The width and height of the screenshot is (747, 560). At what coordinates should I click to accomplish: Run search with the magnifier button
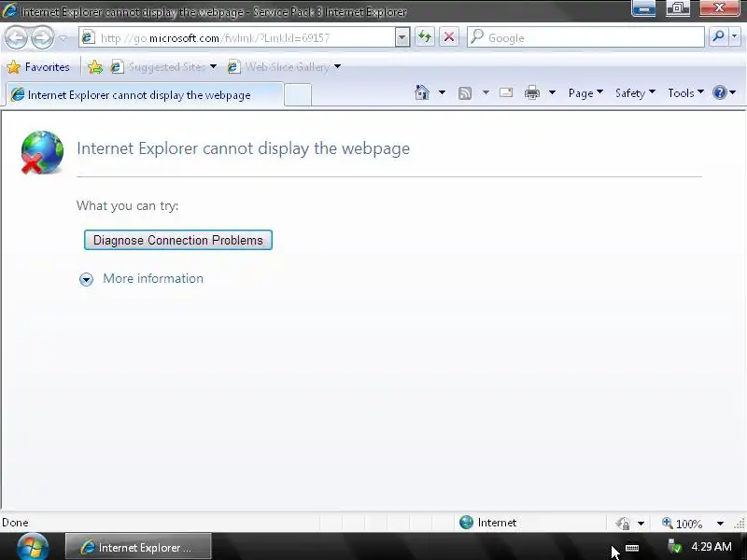(x=718, y=36)
